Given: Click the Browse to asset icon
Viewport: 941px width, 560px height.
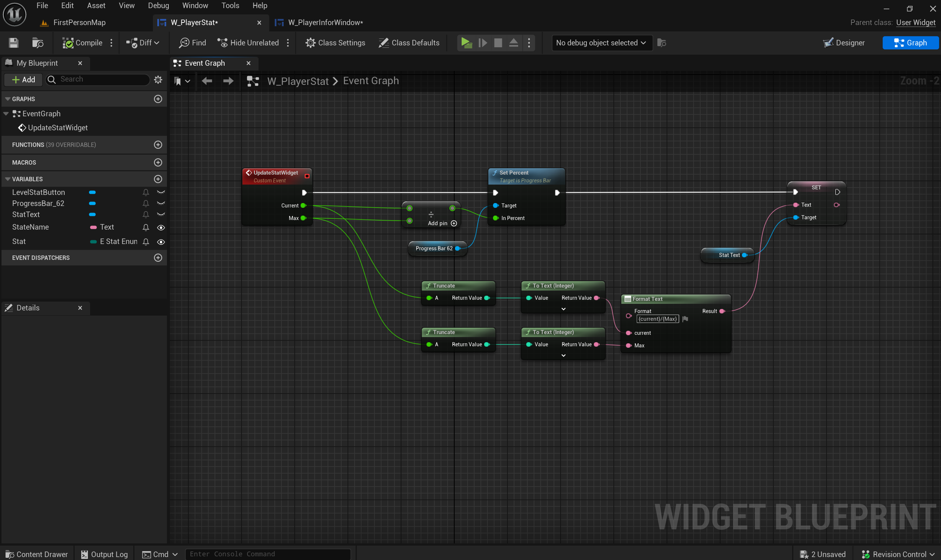Looking at the screenshot, I should coord(37,43).
